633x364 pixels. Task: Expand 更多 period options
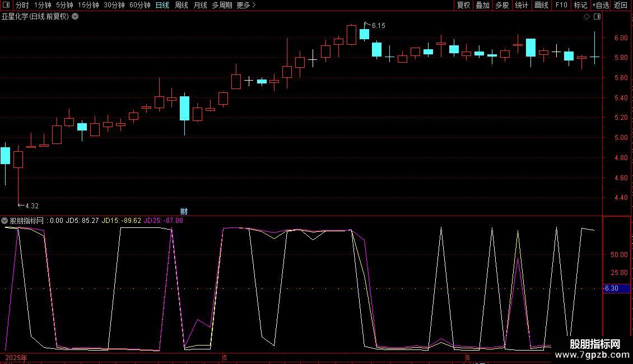246,5
